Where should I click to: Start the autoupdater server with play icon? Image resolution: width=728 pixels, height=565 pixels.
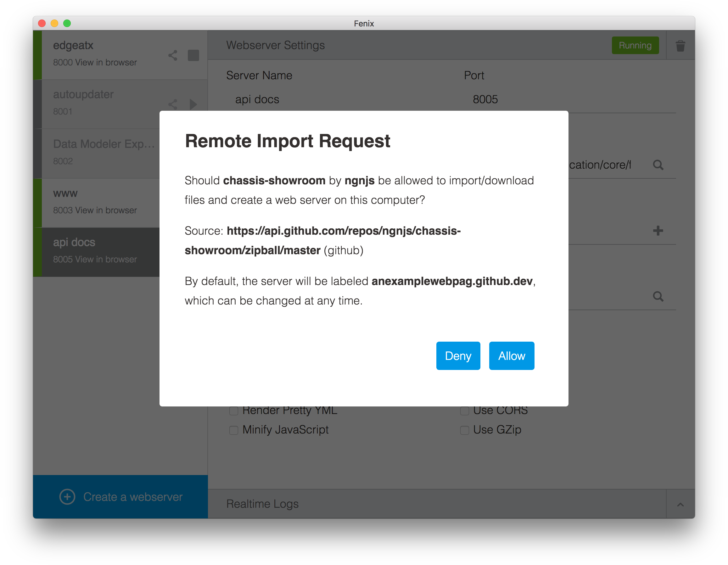click(x=193, y=104)
